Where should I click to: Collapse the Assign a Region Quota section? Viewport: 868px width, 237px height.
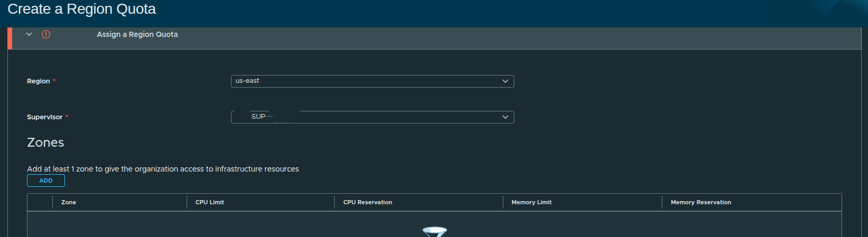29,34
